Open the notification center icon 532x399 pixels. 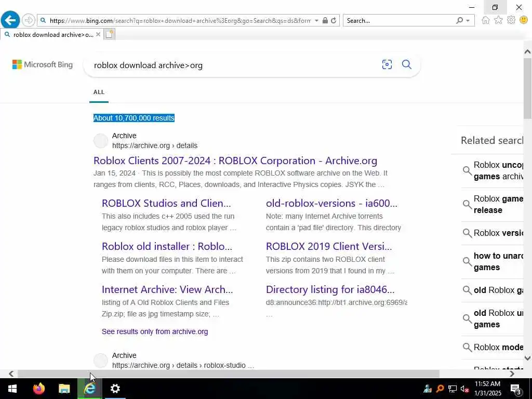pyautogui.click(x=516, y=389)
